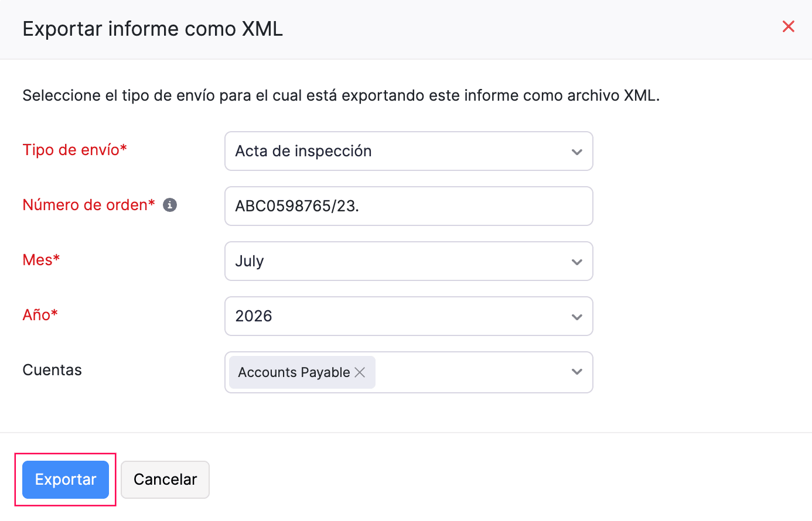Open the year dropdown showing 2026
The image size is (812, 521).
pyautogui.click(x=409, y=316)
